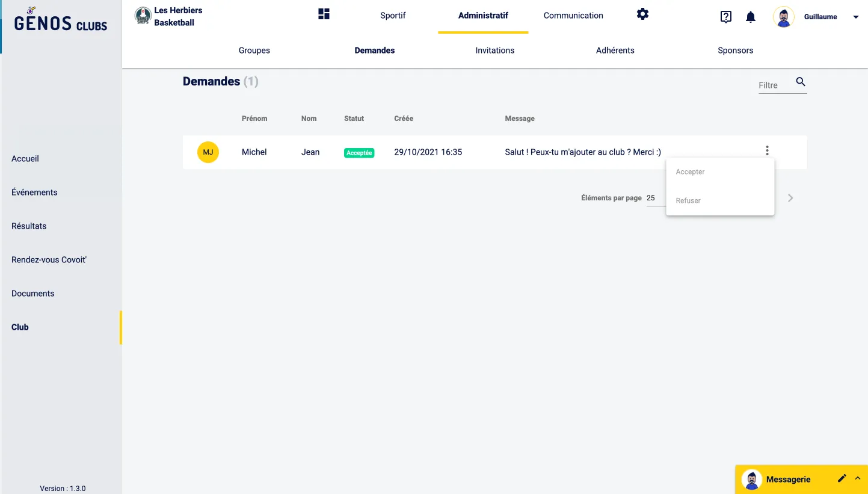This screenshot has width=868, height=494.
Task: Open the Sportif top tab
Action: coord(393,16)
